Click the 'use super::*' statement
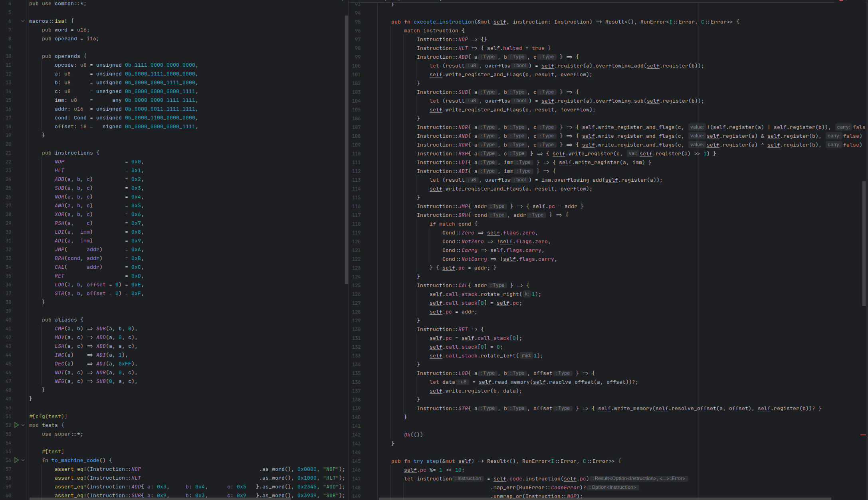Image resolution: width=868 pixels, height=500 pixels. click(62, 434)
